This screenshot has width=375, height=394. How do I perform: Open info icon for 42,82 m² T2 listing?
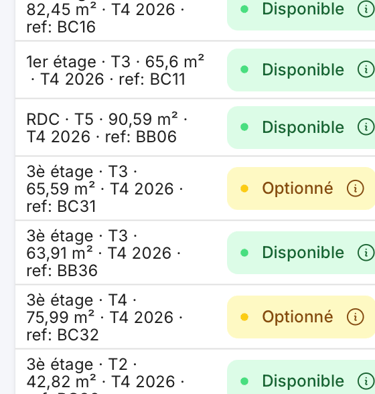(366, 381)
